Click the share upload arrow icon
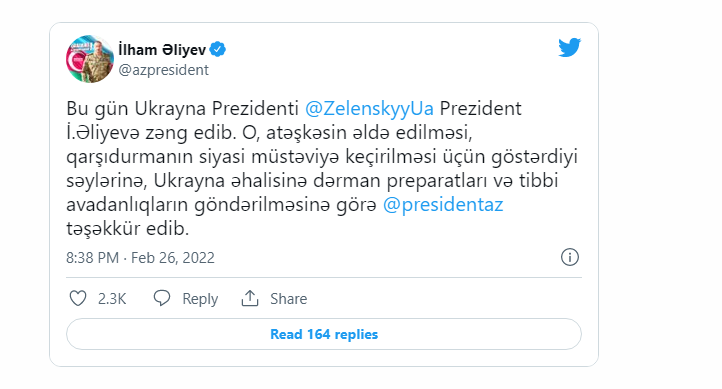Screen dimensions: 722x389 tap(250, 298)
